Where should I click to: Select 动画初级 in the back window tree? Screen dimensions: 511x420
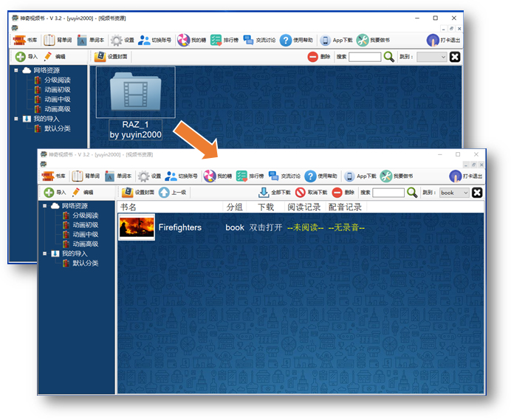point(57,89)
